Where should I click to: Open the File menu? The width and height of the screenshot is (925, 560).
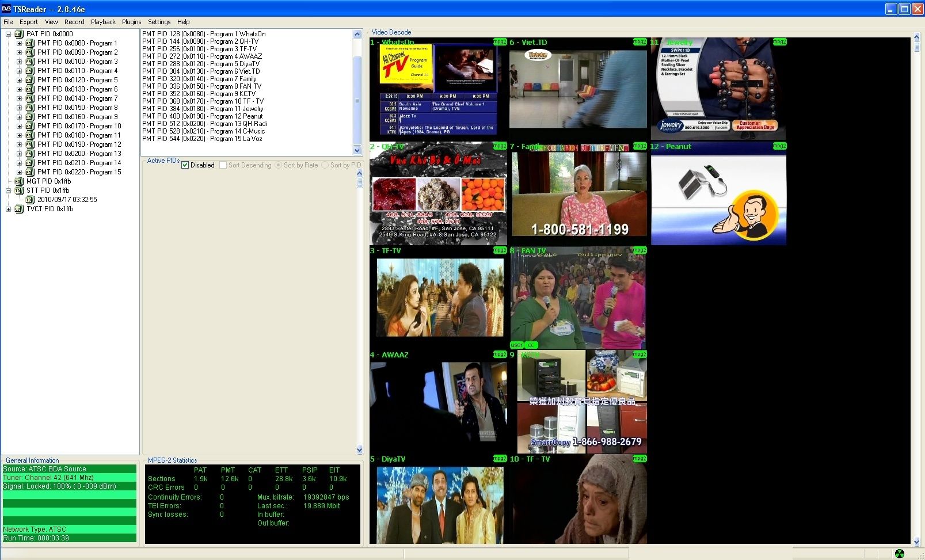[x=8, y=22]
